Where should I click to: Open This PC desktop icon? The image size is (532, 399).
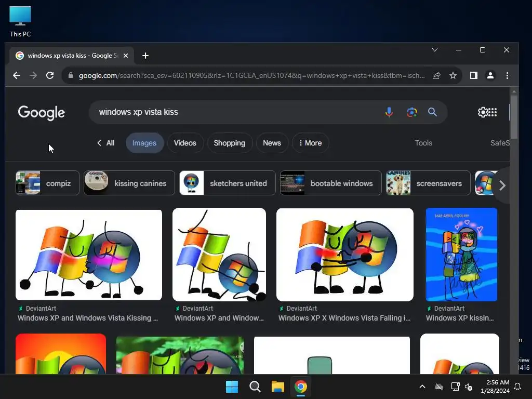coord(20,22)
